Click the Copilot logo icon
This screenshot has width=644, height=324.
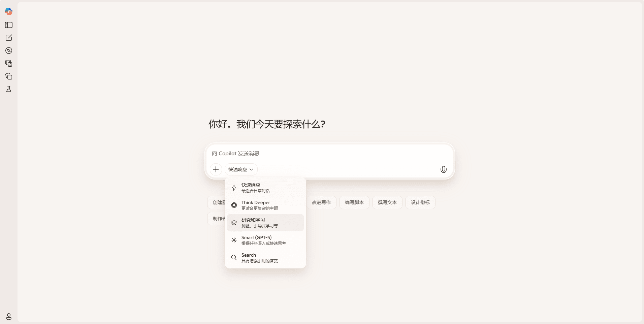pyautogui.click(x=9, y=11)
